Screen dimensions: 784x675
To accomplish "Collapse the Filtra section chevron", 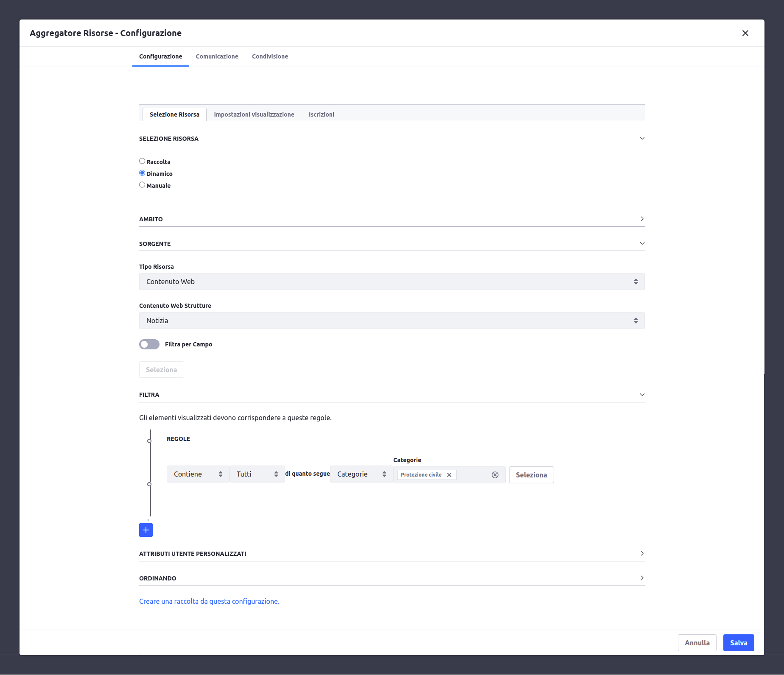I will coord(642,395).
